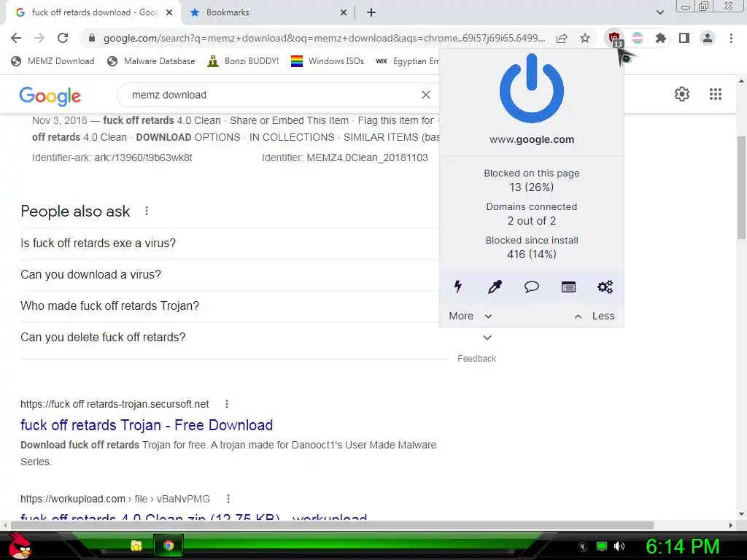Image resolution: width=747 pixels, height=560 pixels.
Task: Open the file explorer taskbar icon
Action: [136, 545]
